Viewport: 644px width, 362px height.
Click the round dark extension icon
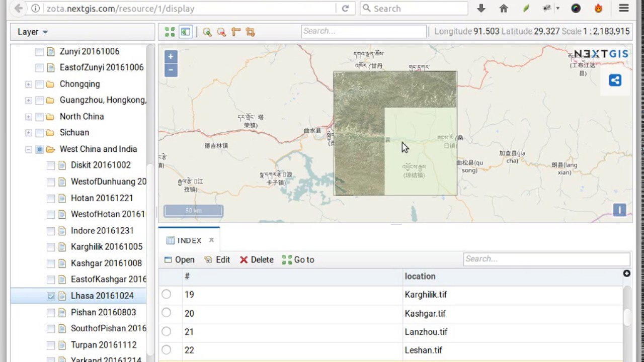[x=576, y=9]
